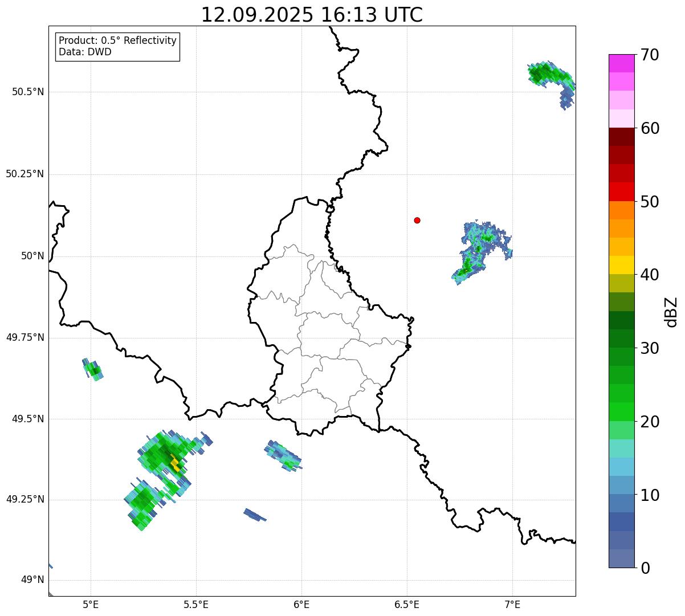Pick the orange colorbar swatch below 50

pyautogui.click(x=621, y=210)
